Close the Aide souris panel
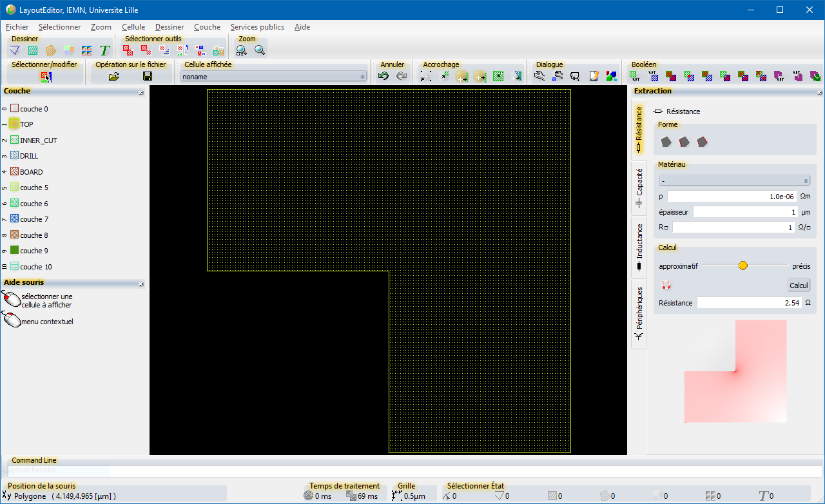This screenshot has width=825, height=504. coord(141,284)
